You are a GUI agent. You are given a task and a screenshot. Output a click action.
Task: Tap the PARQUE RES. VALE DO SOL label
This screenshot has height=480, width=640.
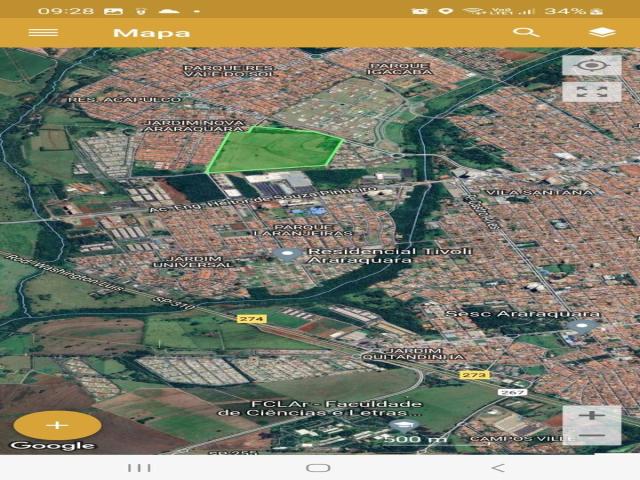tap(229, 71)
